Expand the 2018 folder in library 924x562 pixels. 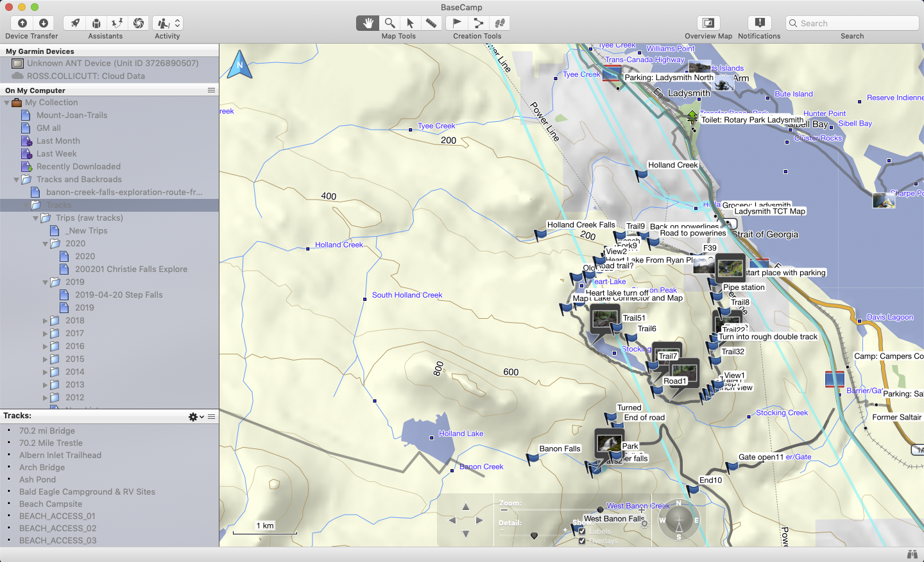[x=46, y=321]
